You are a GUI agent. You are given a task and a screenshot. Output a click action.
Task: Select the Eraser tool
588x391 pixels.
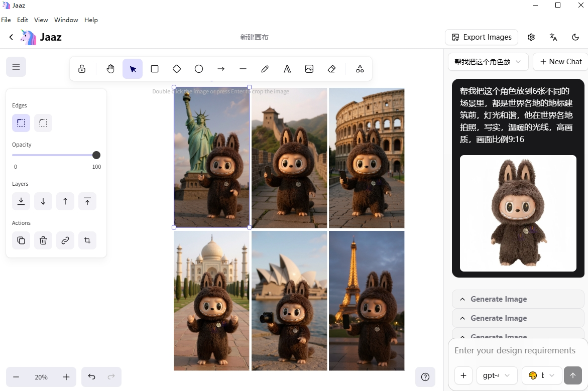(x=331, y=69)
